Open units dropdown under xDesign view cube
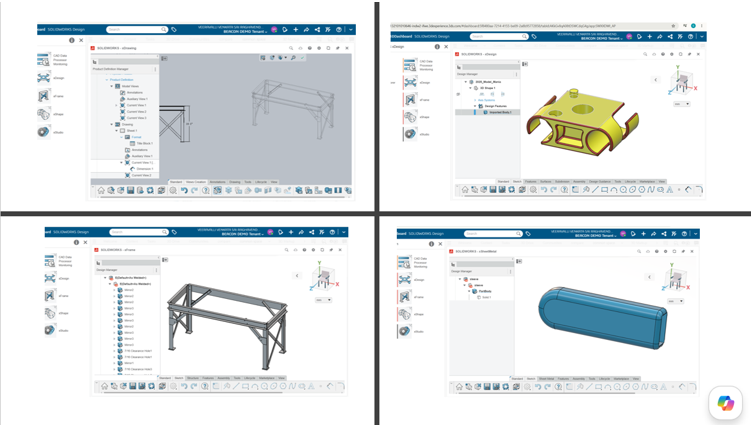The width and height of the screenshot is (751, 437). (x=682, y=104)
